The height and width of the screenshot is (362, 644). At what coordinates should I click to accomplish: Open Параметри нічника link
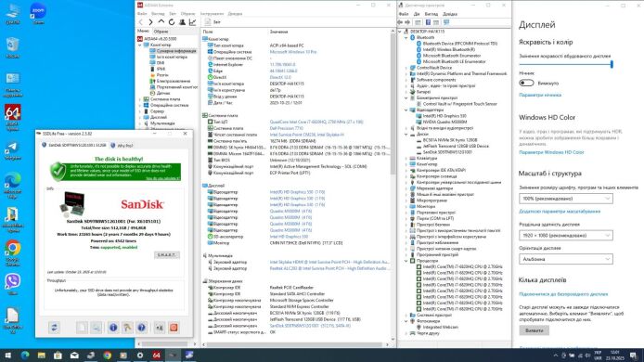pos(540,95)
